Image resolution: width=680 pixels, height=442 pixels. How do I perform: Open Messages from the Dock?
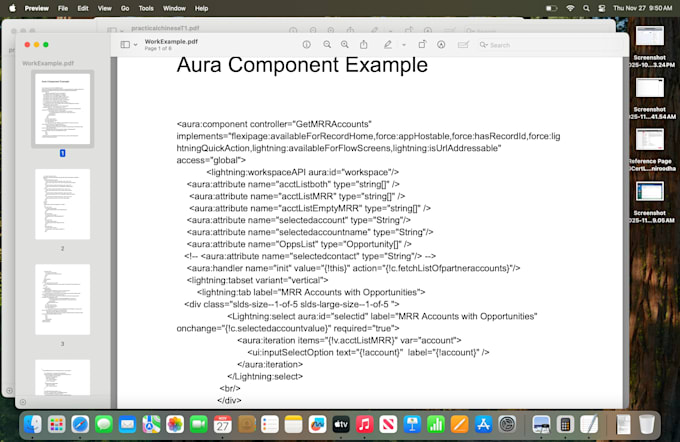104,424
